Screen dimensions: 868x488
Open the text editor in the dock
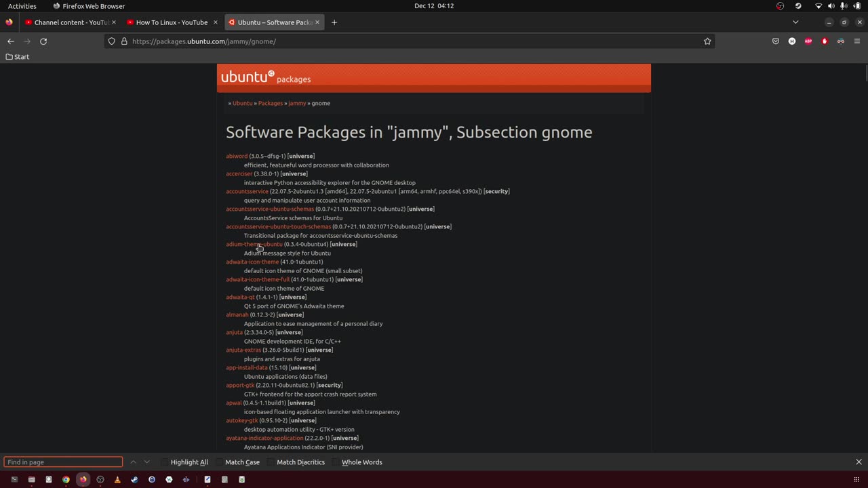tap(208, 479)
